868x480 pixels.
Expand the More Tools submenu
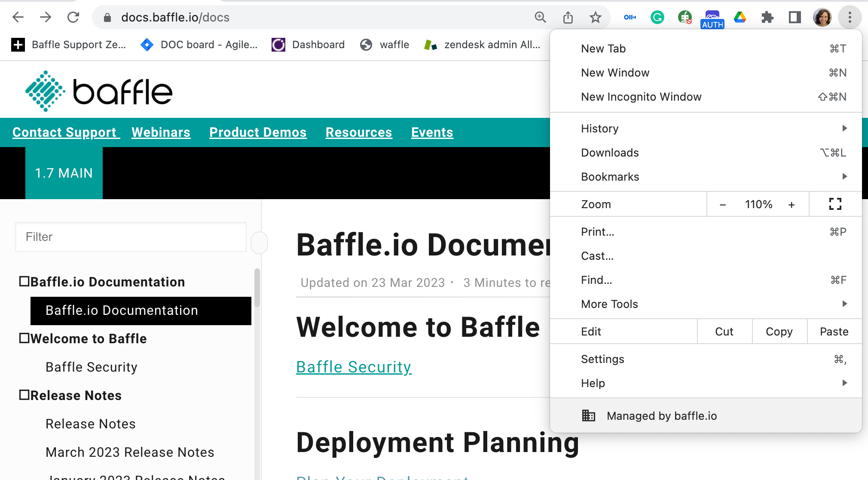point(706,304)
